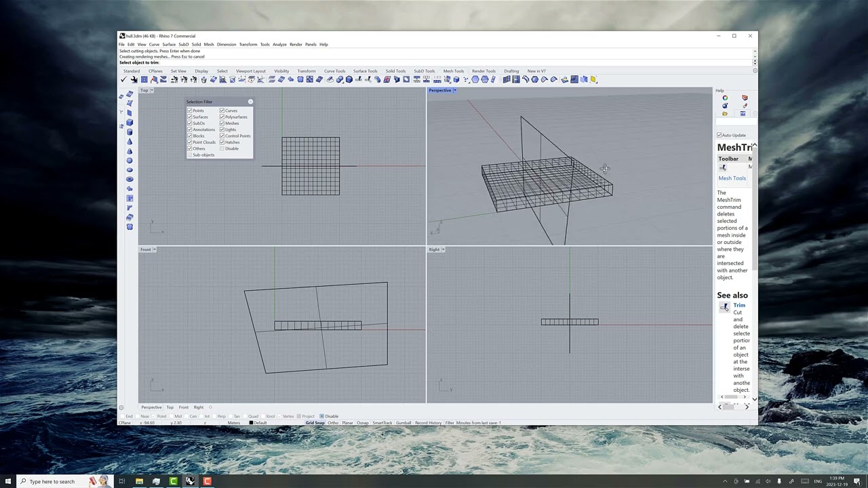The width and height of the screenshot is (868, 488).
Task: Open the Front viewport dropdown arrow
Action: pyautogui.click(x=155, y=249)
